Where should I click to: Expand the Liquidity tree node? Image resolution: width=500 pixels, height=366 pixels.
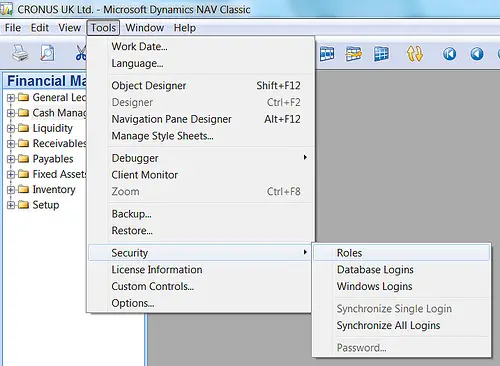tap(11, 128)
